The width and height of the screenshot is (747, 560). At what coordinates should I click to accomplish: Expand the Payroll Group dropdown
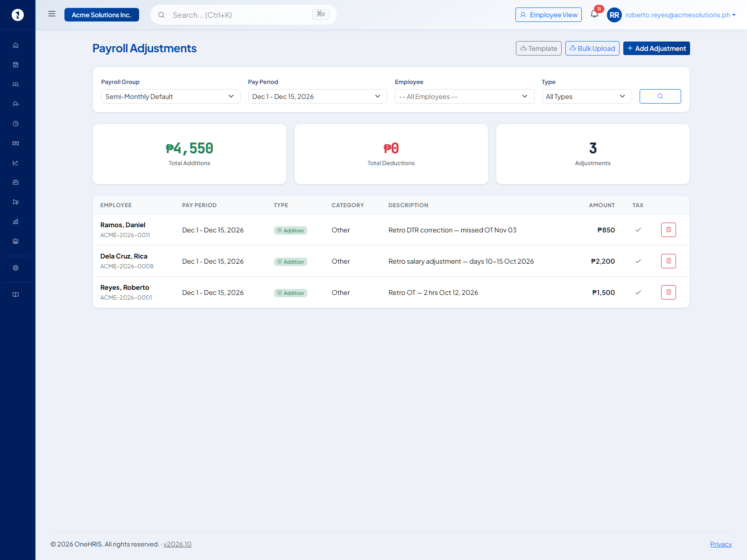click(x=171, y=96)
